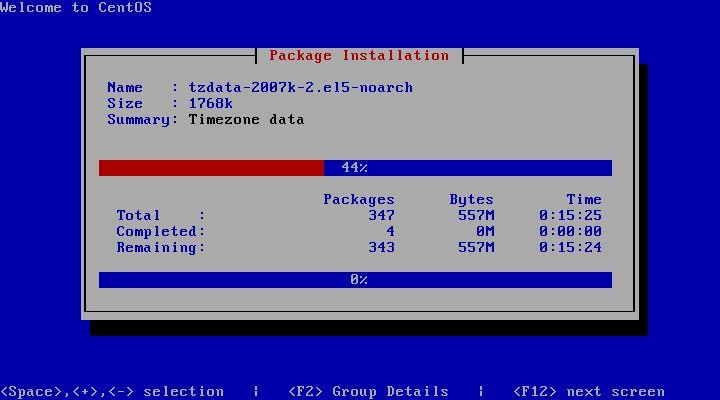Click completed time 0:00:00
Viewport: 720px width, 400px height.
570,231
